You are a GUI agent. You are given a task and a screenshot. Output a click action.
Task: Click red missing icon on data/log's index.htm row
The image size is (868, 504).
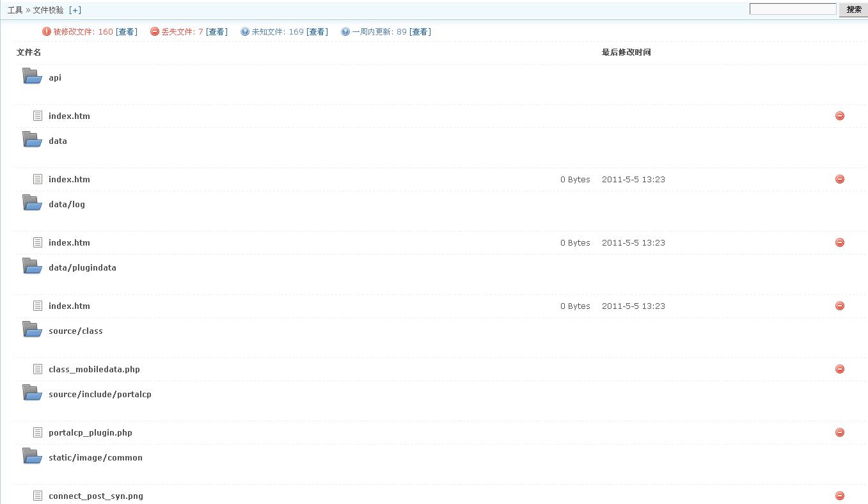point(840,242)
